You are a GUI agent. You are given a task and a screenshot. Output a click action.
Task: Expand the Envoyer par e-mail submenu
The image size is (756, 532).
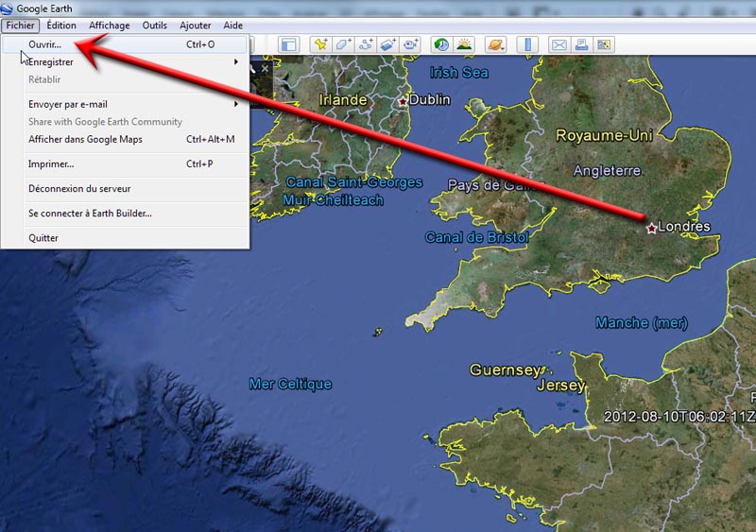[125, 104]
